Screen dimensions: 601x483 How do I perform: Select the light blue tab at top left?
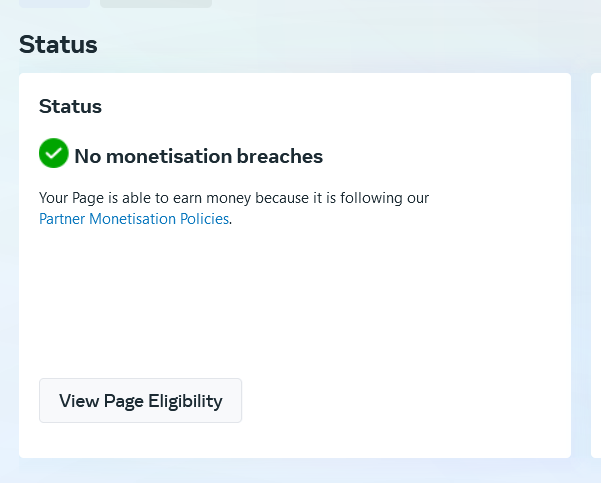click(54, 3)
